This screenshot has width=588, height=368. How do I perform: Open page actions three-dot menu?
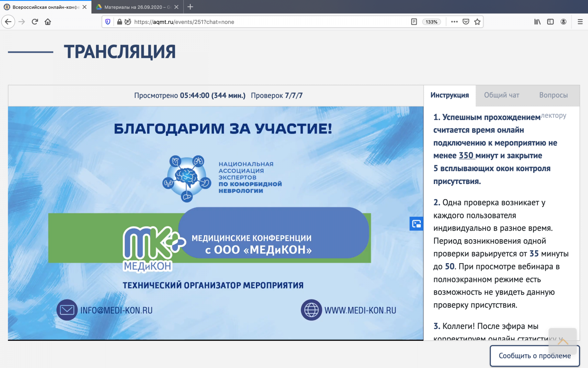pyautogui.click(x=454, y=22)
